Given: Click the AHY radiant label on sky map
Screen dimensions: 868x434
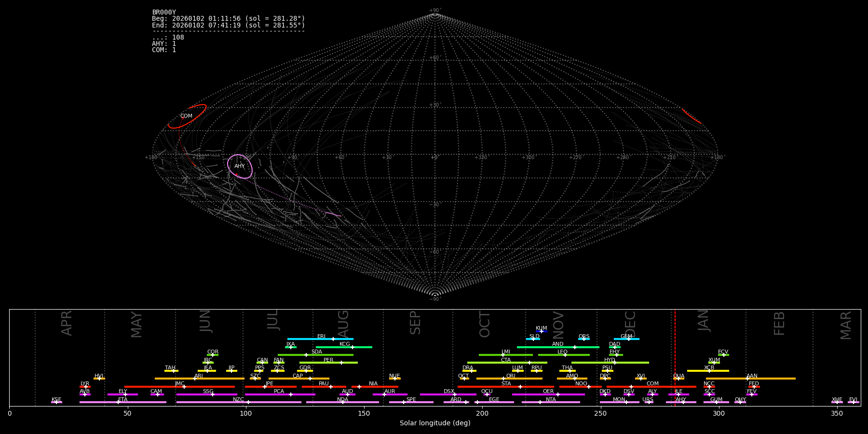Looking at the screenshot, I should (x=240, y=166).
